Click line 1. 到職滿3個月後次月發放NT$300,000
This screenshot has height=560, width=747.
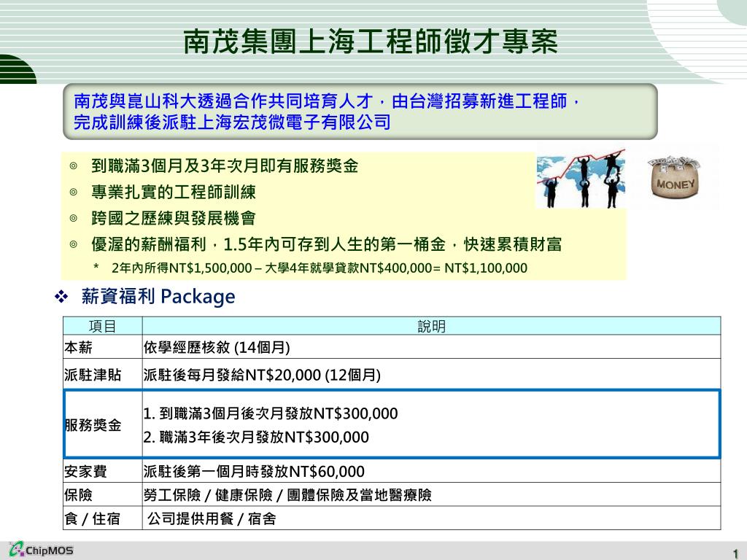coord(271,413)
